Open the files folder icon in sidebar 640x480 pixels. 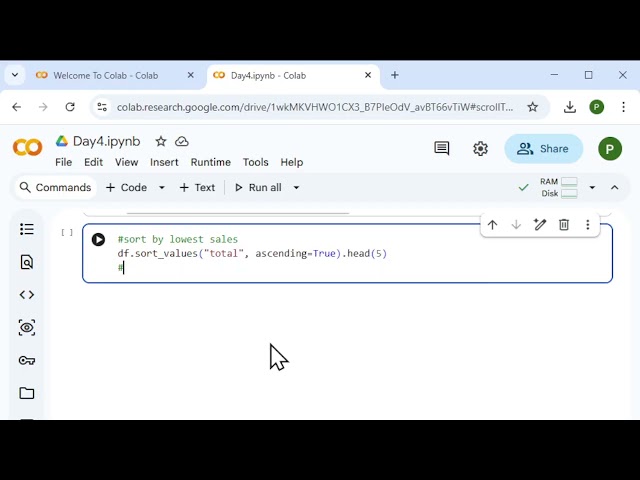(x=27, y=393)
